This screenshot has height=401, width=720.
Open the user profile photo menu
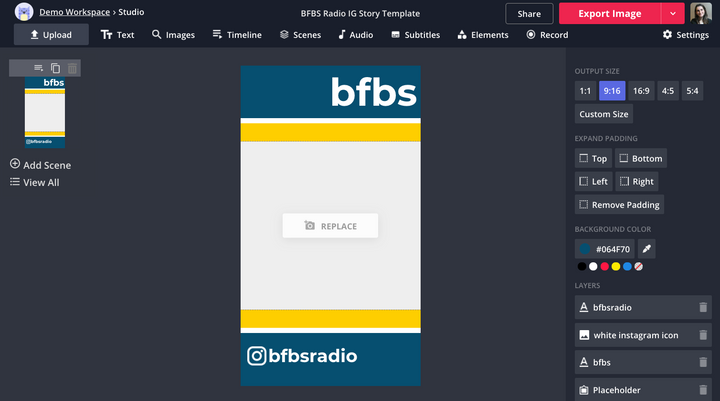click(701, 13)
